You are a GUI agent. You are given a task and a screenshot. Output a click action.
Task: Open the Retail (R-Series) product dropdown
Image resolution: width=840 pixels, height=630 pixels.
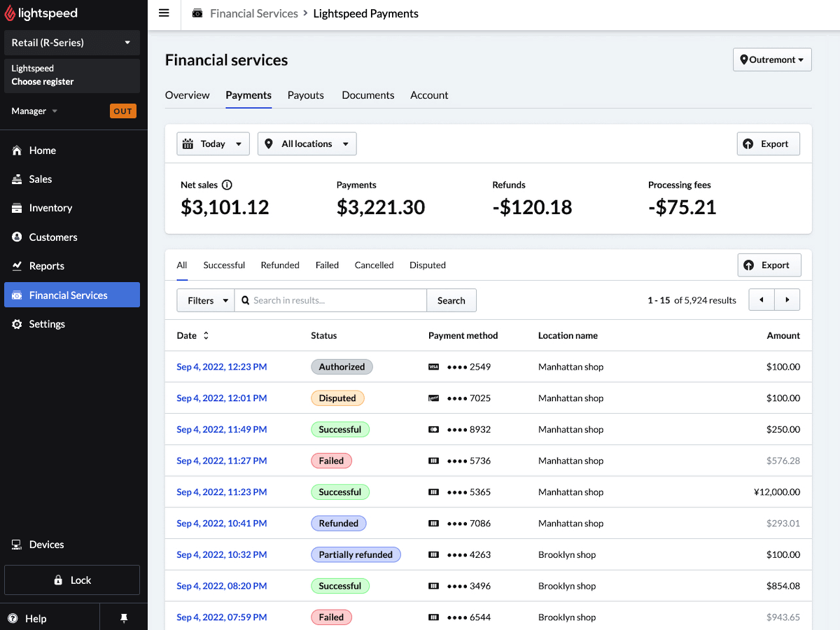pyautogui.click(x=72, y=43)
